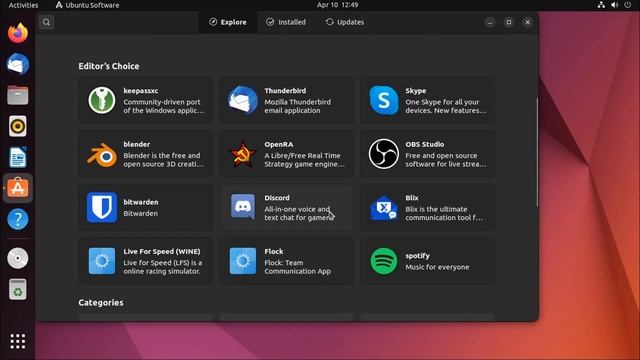Switch to the Installed tab

point(286,22)
